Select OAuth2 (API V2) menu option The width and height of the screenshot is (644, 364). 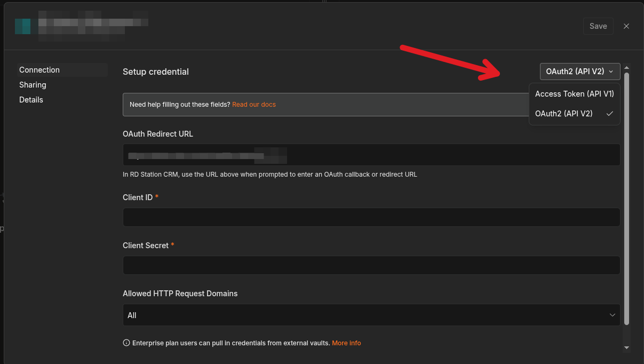coord(575,114)
